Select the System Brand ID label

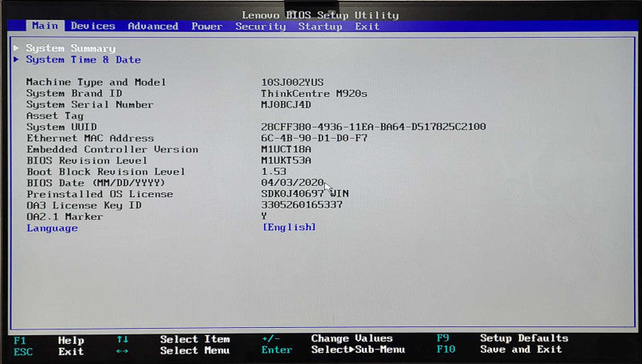click(x=74, y=93)
